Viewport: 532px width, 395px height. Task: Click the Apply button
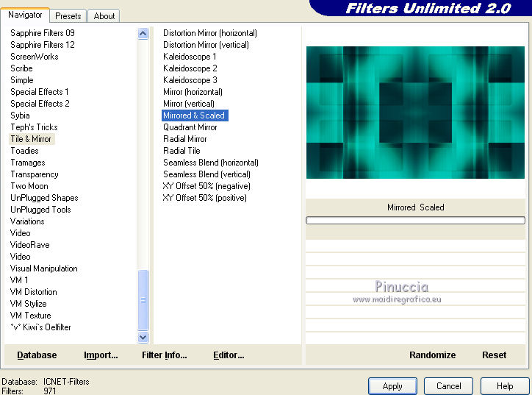392,386
